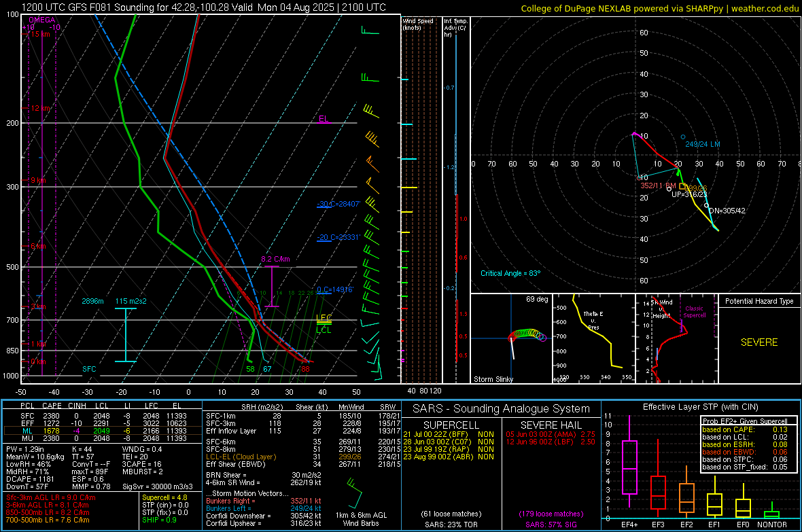Click the -20 C=23331' height label
The height and width of the screenshot is (532, 802).
tap(338, 237)
